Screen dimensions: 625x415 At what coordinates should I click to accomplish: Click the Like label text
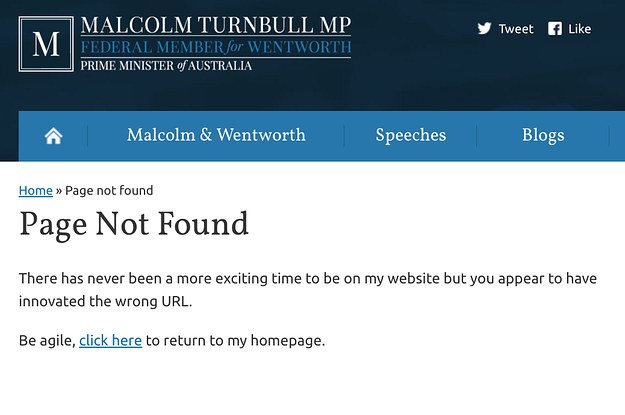pos(580,29)
